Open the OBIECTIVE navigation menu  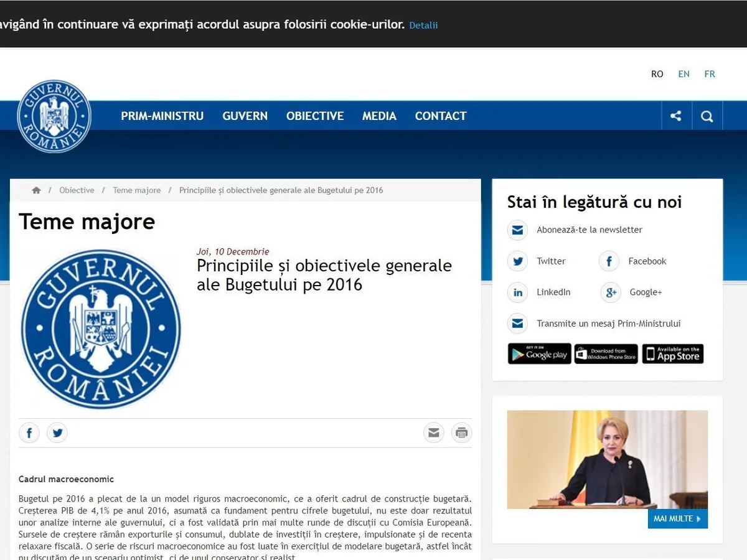[315, 116]
